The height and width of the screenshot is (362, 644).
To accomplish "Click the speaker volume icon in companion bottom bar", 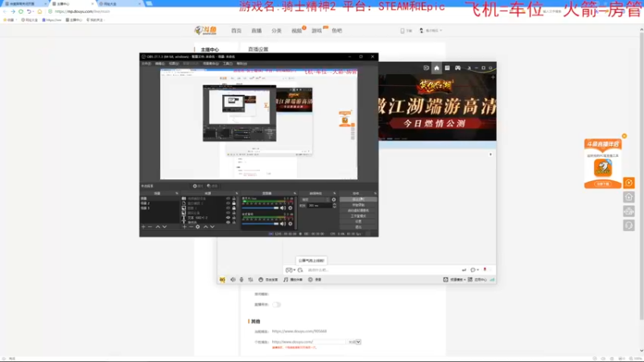I will [x=233, y=279].
